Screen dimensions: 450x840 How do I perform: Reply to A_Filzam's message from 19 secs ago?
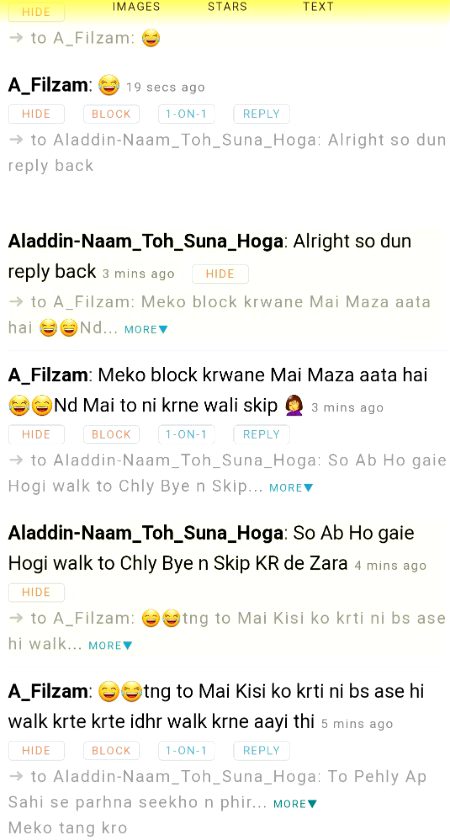point(261,114)
